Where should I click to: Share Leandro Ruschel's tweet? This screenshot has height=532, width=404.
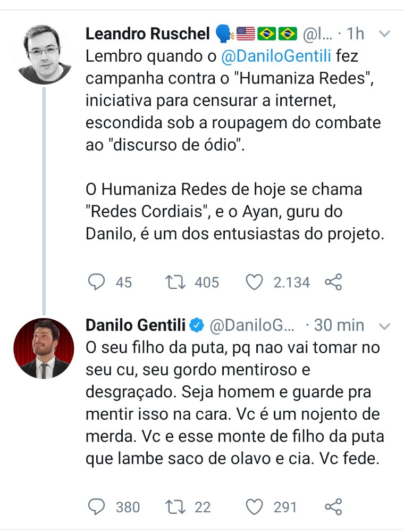tap(333, 282)
